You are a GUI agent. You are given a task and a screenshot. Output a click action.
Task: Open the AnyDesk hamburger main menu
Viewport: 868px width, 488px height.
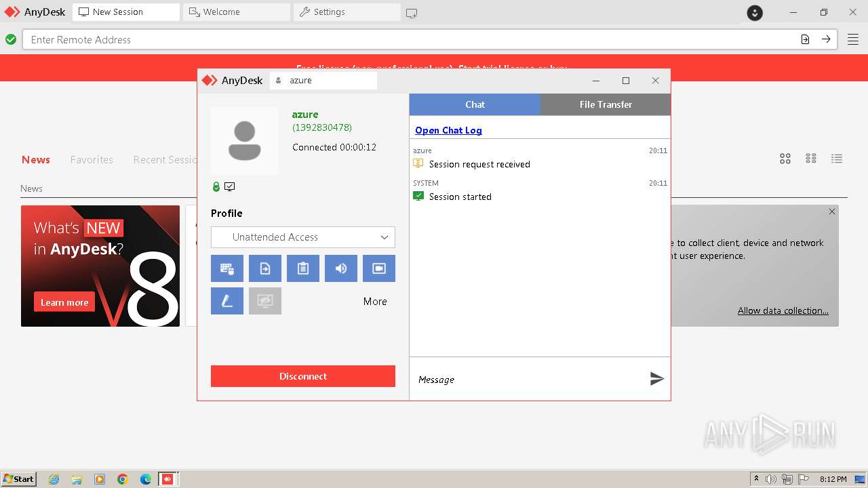(x=852, y=39)
